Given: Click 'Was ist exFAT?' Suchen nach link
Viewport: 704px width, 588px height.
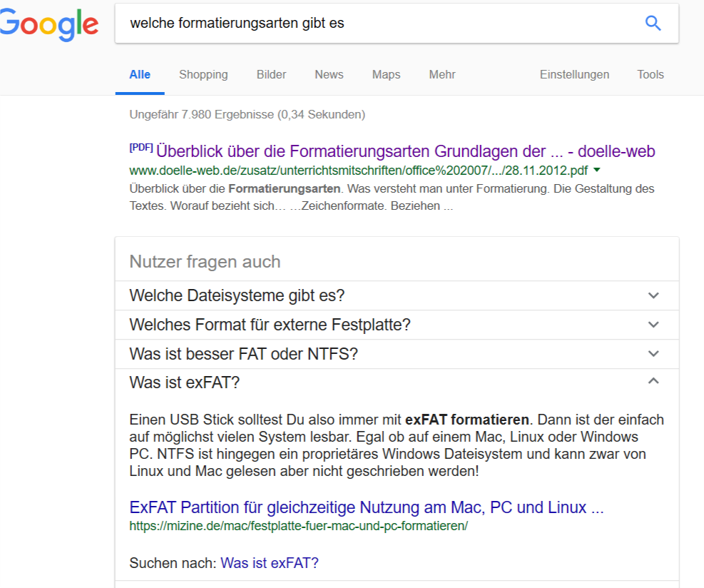Looking at the screenshot, I should point(270,563).
